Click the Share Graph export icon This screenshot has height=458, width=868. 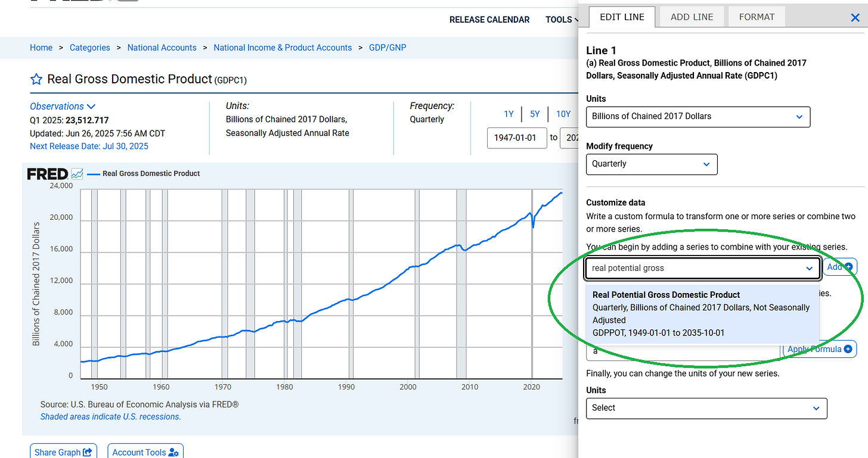[x=87, y=452]
